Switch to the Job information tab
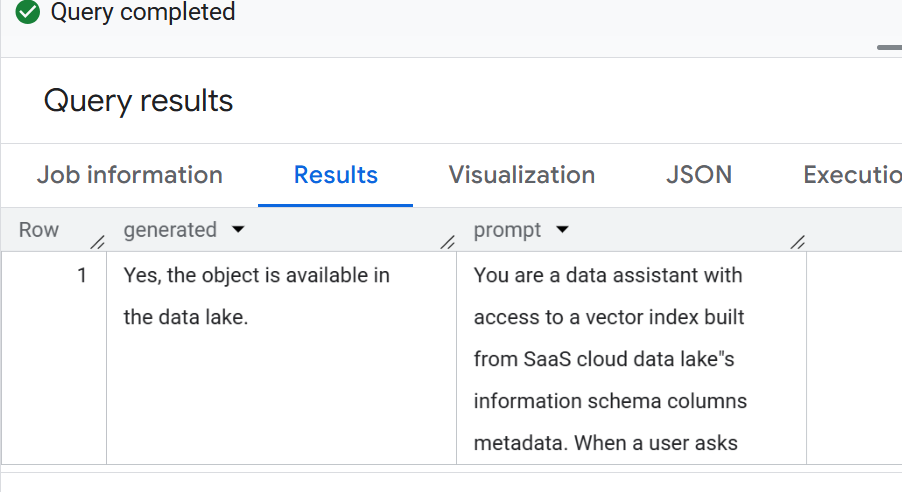Screen dimensions: 902x492 click(x=129, y=175)
